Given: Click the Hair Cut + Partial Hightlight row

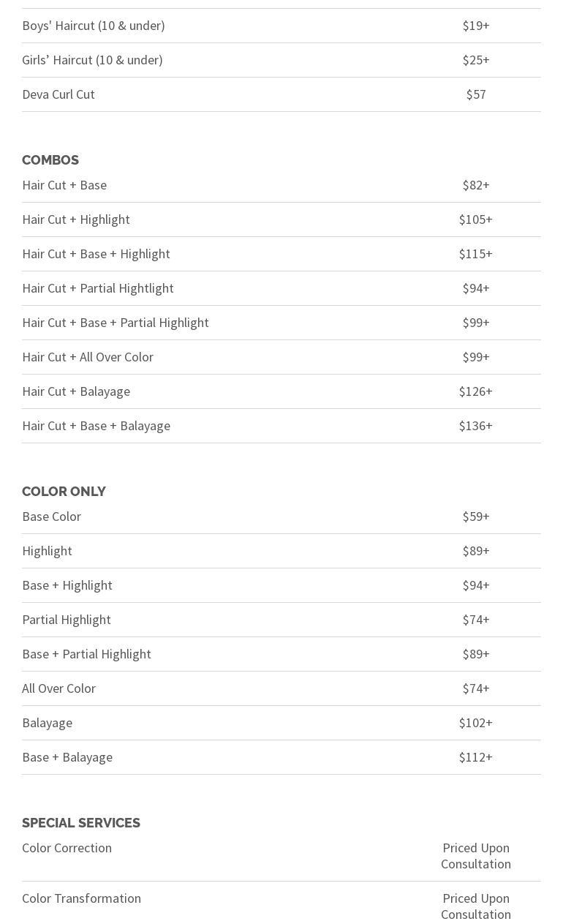Looking at the screenshot, I should pyautogui.click(x=98, y=288).
